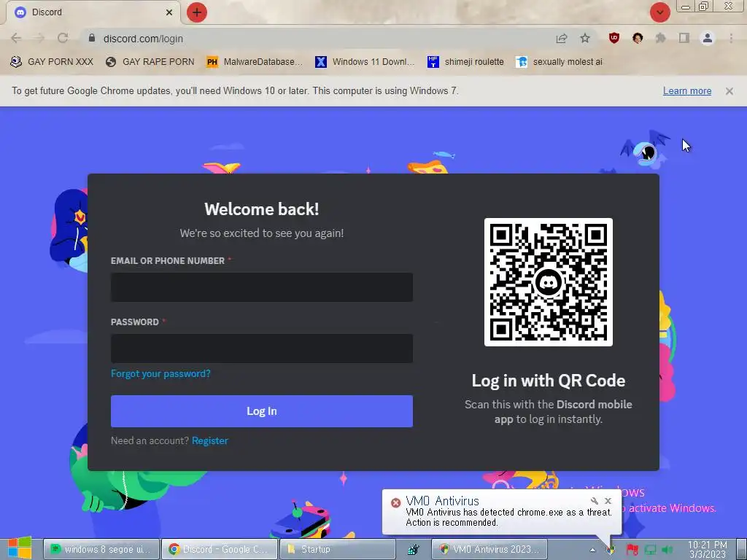The image size is (747, 560).
Task: Open a new tab with the red plus button
Action: tap(197, 12)
